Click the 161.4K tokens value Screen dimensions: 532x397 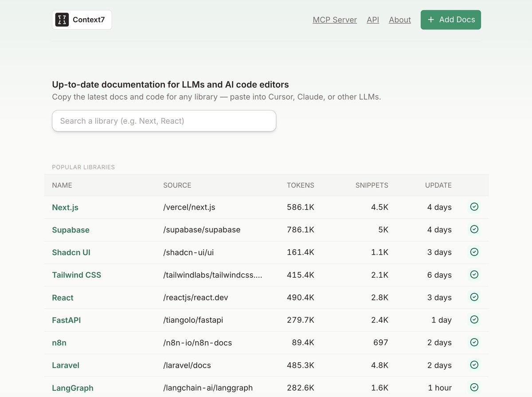pos(301,252)
